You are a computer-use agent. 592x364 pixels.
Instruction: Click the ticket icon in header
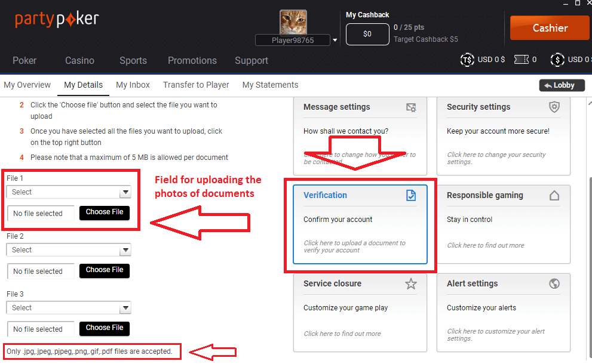pos(522,60)
